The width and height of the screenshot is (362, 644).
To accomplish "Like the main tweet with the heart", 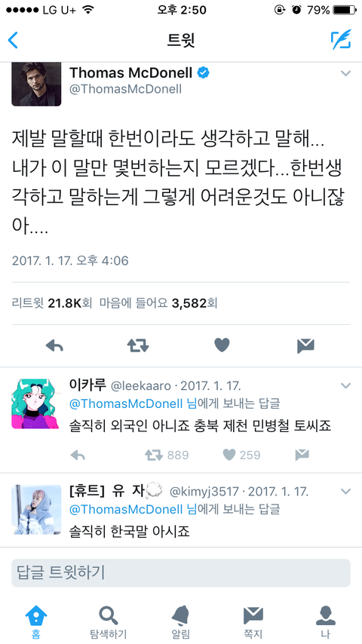I will (x=222, y=345).
